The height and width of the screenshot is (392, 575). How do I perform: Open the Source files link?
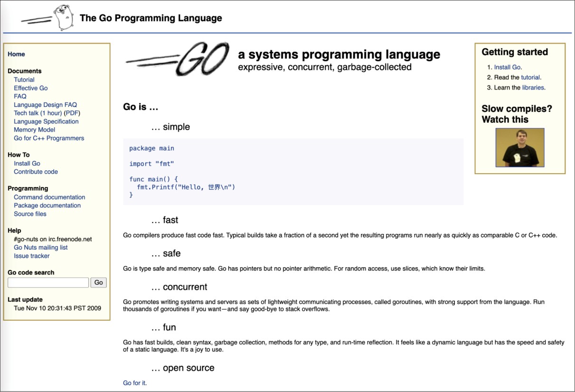click(x=30, y=214)
